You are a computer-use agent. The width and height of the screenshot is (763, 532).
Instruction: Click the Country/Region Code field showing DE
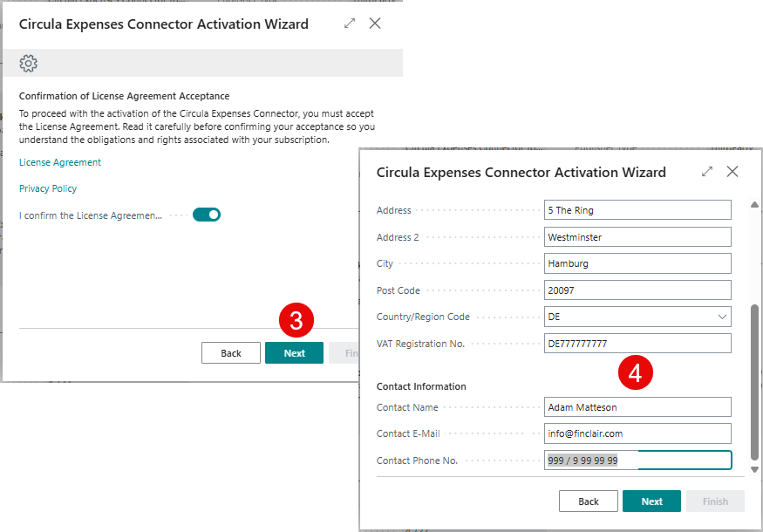[x=637, y=317]
